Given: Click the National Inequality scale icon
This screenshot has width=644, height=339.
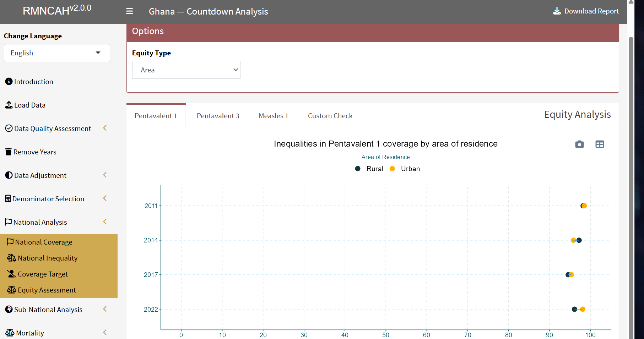Looking at the screenshot, I should 11,258.
